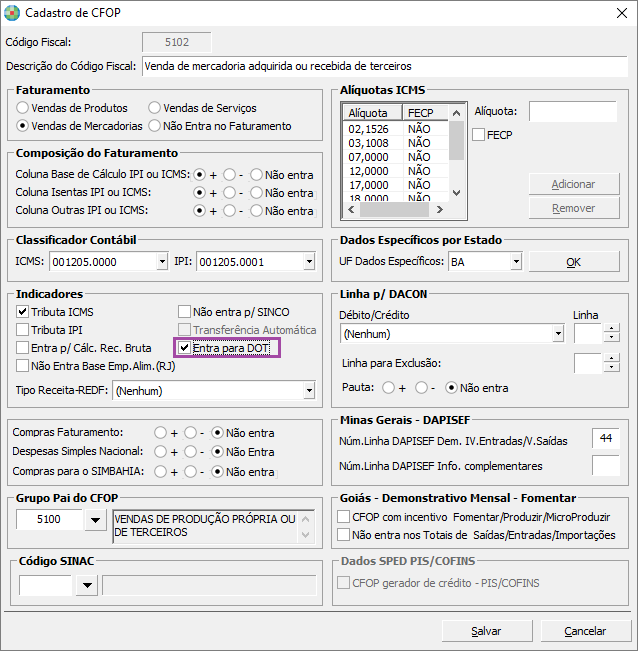Toggle the Tributa ICMS checkbox
638x651 pixels.
tap(22, 312)
